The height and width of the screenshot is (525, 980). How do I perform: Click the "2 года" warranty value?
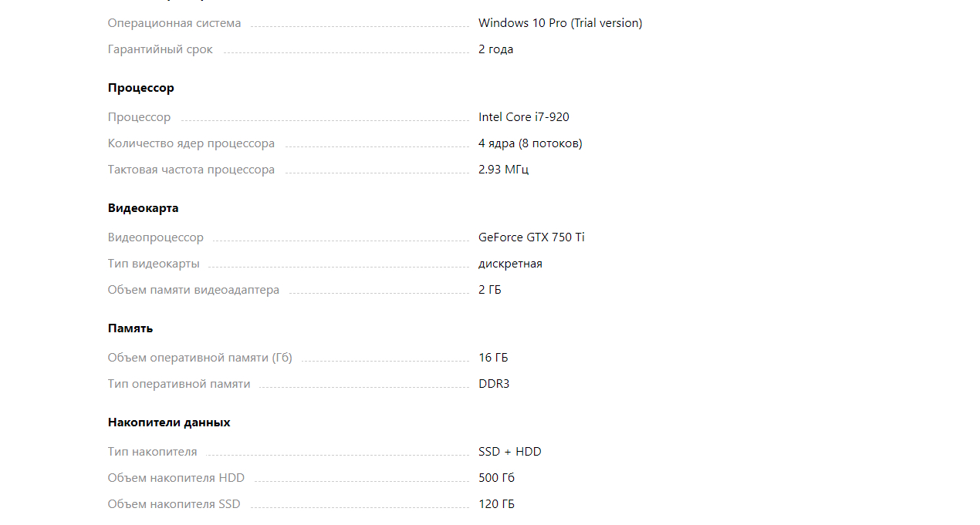(x=495, y=49)
